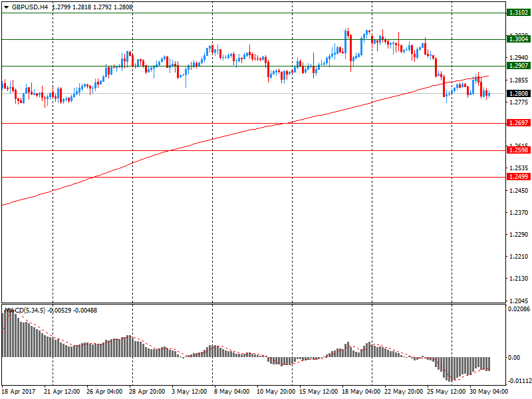Select the 1.3004 resistance level label
532x399 pixels.
(519, 39)
